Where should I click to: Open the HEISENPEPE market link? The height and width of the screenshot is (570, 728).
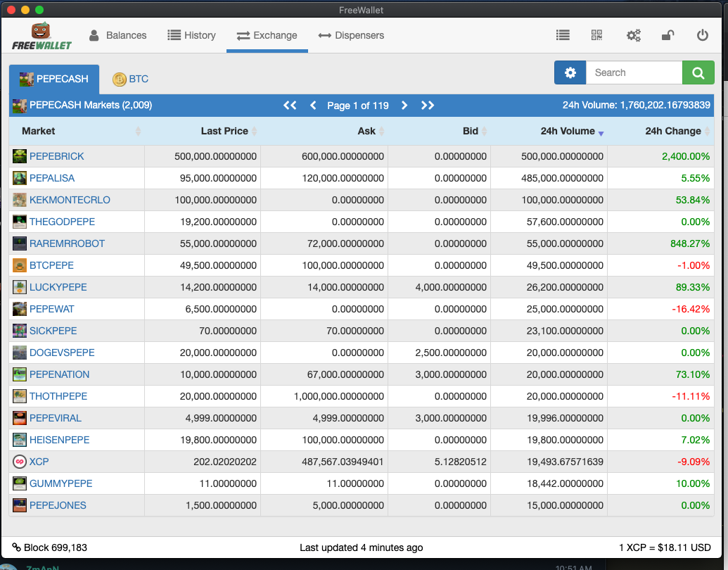[59, 440]
